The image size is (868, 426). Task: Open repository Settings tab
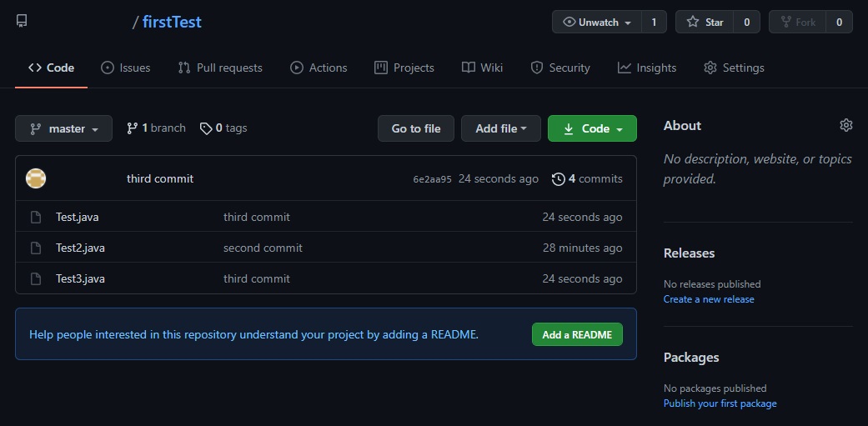tap(734, 68)
